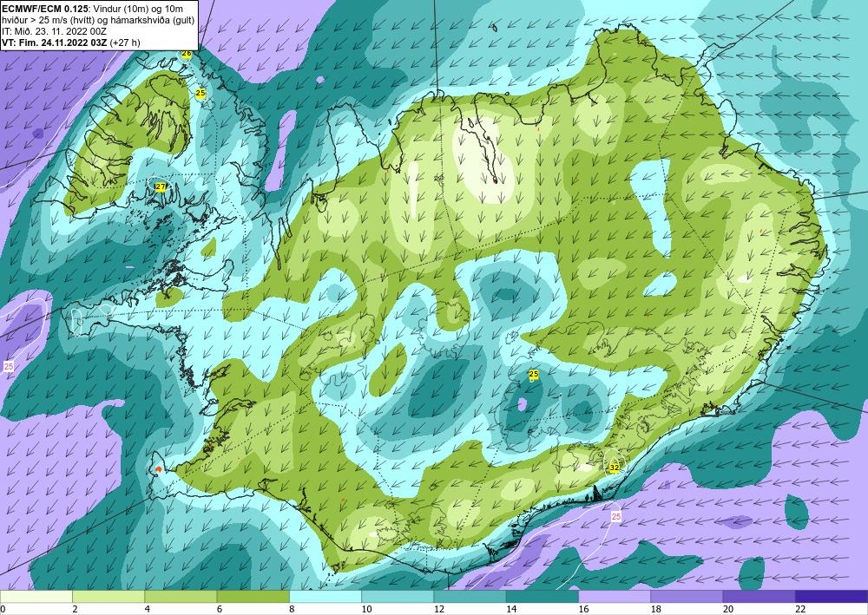Pick the 10–12 m/s light teal swatch
This screenshot has height=615, width=868.
(398, 597)
